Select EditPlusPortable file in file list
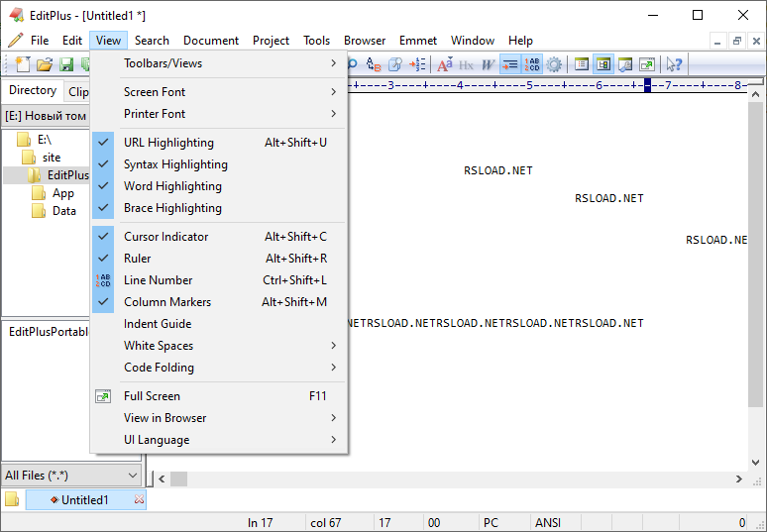This screenshot has width=767, height=532. click(x=48, y=332)
